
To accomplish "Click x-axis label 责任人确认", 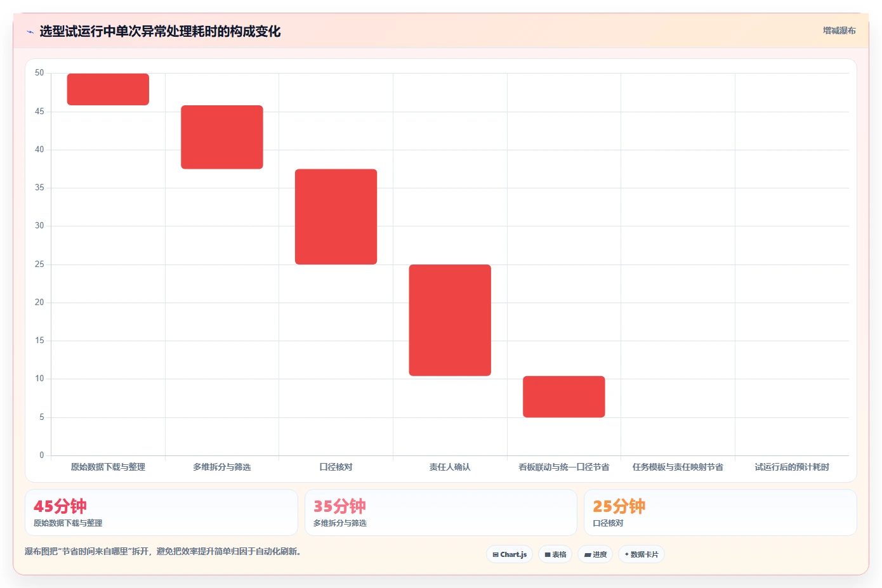I will pos(450,467).
